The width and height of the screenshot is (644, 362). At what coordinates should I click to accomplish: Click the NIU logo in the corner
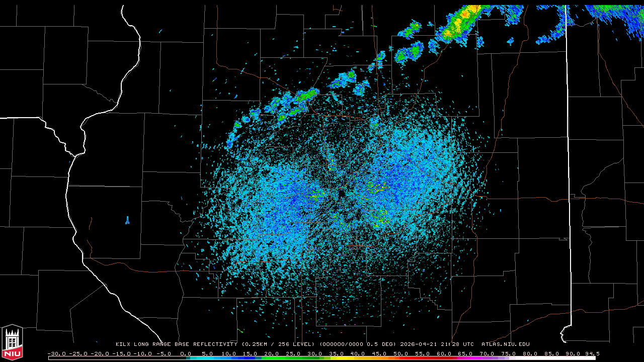click(12, 342)
